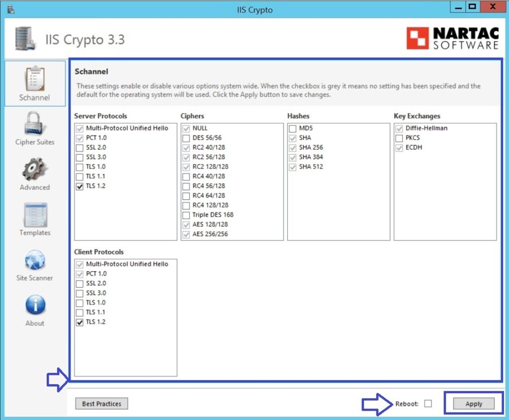The image size is (509, 420).
Task: Open the Advanced gear icon
Action: (34, 169)
